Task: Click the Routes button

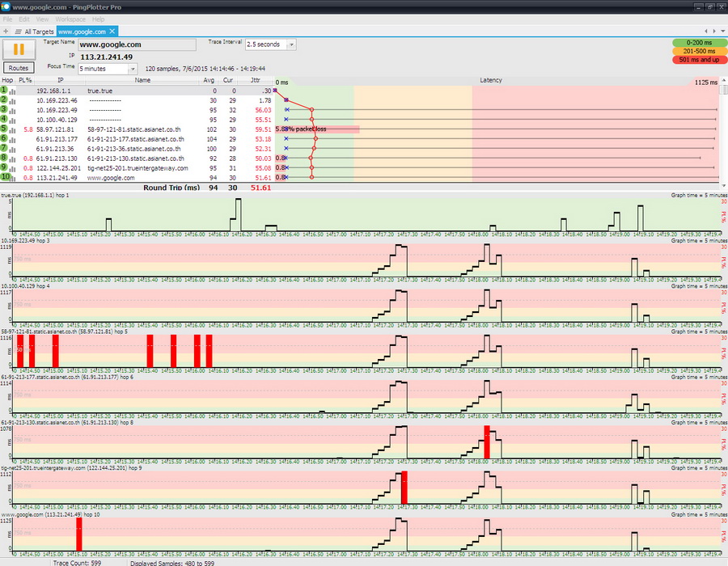Action: pyautogui.click(x=19, y=69)
